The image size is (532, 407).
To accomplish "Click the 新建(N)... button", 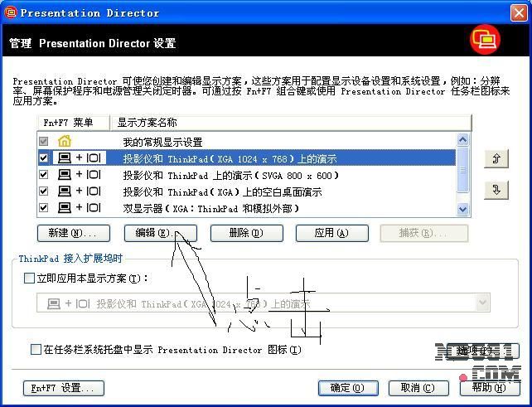I will point(74,233).
